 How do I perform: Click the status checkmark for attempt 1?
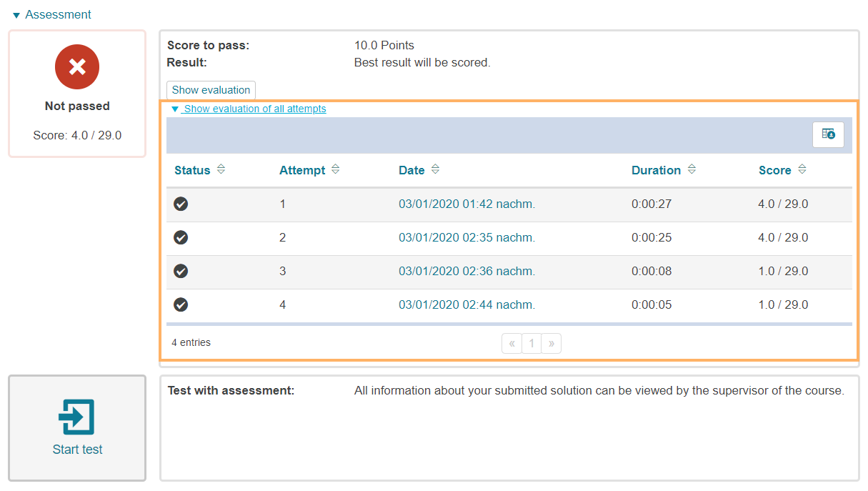181,204
